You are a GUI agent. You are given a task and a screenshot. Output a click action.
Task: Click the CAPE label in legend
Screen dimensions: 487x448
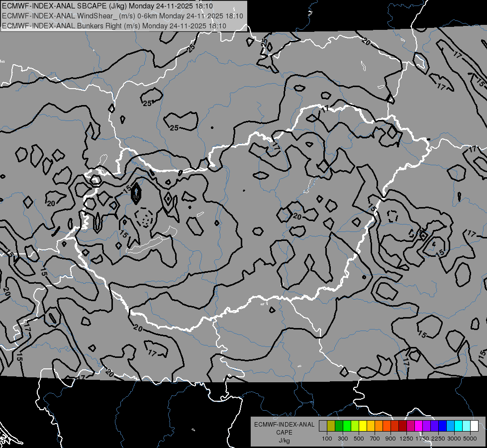click(285, 432)
